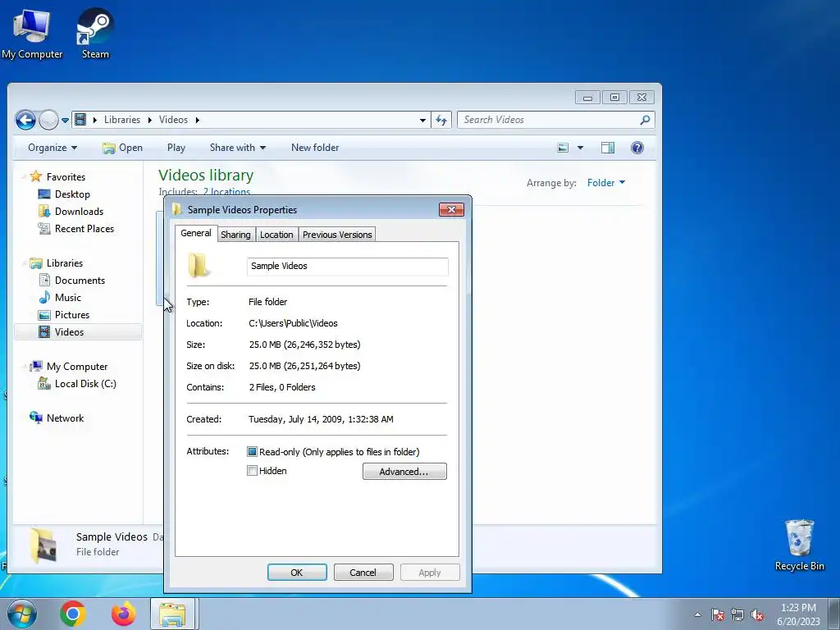Launch the Steam desktop shortcut
Image resolution: width=840 pixels, height=630 pixels.
click(95, 33)
